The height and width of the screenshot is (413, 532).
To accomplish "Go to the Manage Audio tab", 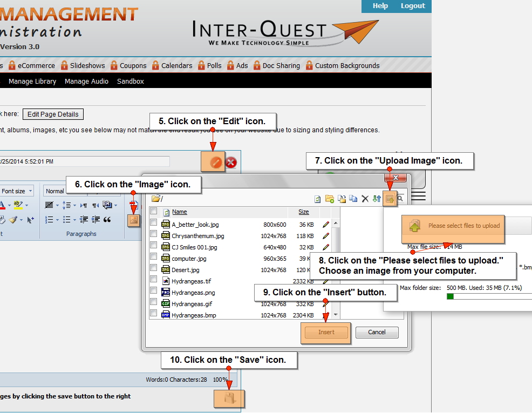I will pos(86,82).
